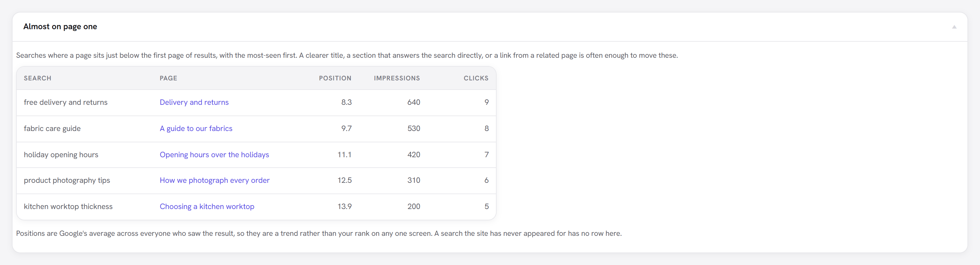The image size is (980, 265).
Task: Click position value 11.1
Action: click(x=344, y=155)
